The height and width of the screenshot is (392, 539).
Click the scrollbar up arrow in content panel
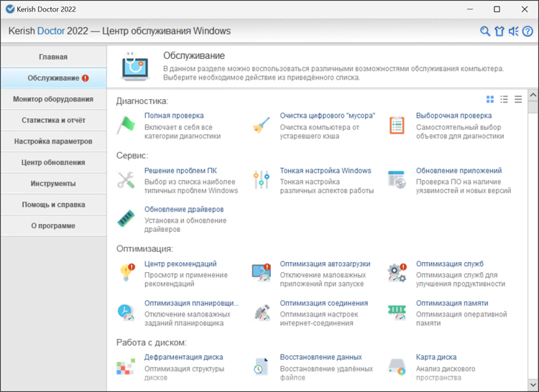click(x=533, y=95)
